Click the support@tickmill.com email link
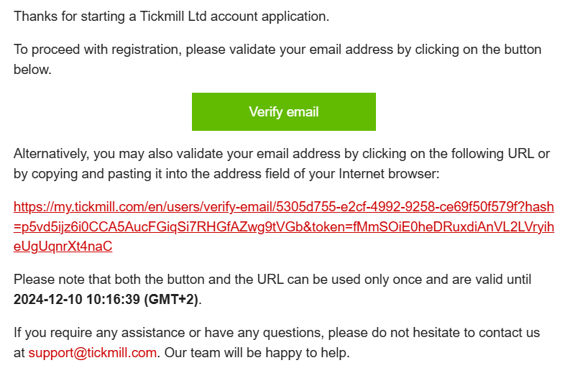 [x=92, y=353]
